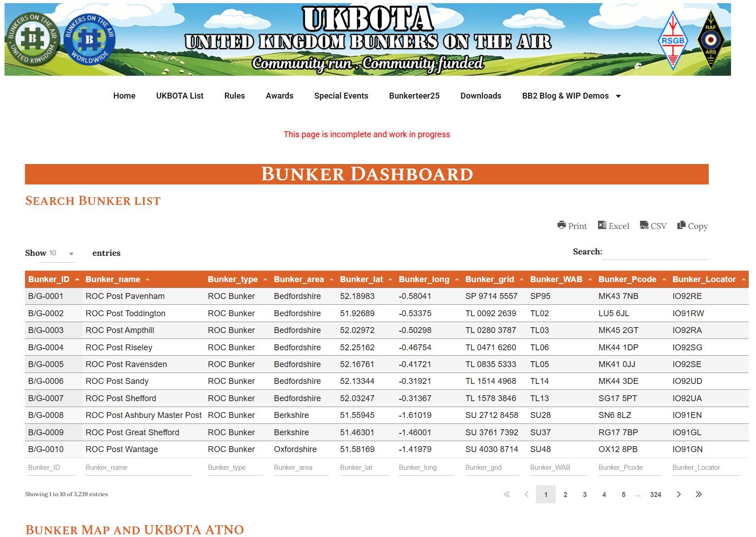Go to the last page of results

pyautogui.click(x=698, y=494)
